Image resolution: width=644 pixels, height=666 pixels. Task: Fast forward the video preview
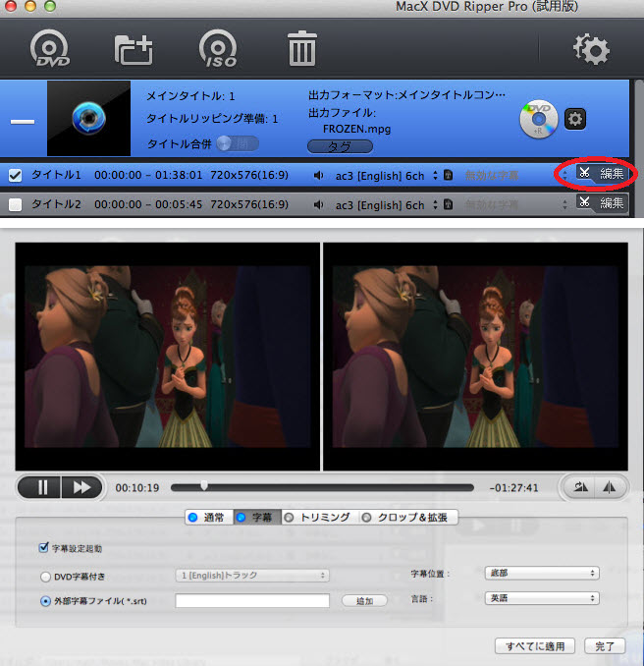pos(81,487)
